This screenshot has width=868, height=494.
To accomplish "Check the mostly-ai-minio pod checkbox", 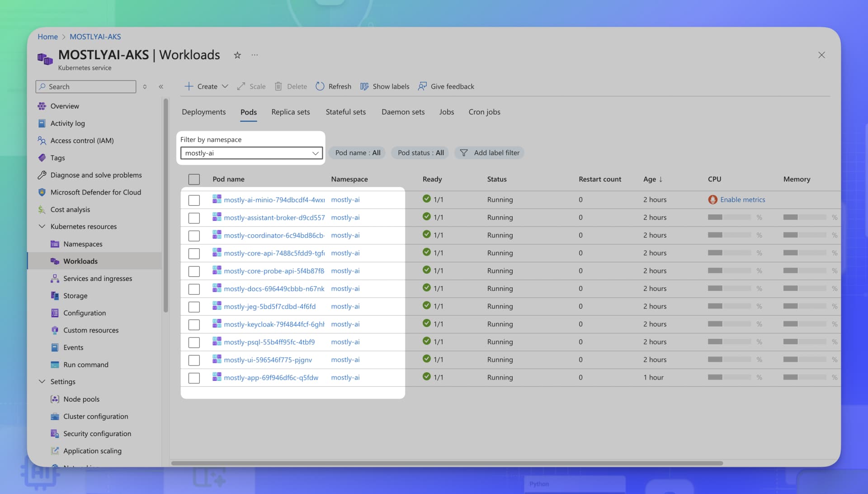I will pyautogui.click(x=194, y=199).
